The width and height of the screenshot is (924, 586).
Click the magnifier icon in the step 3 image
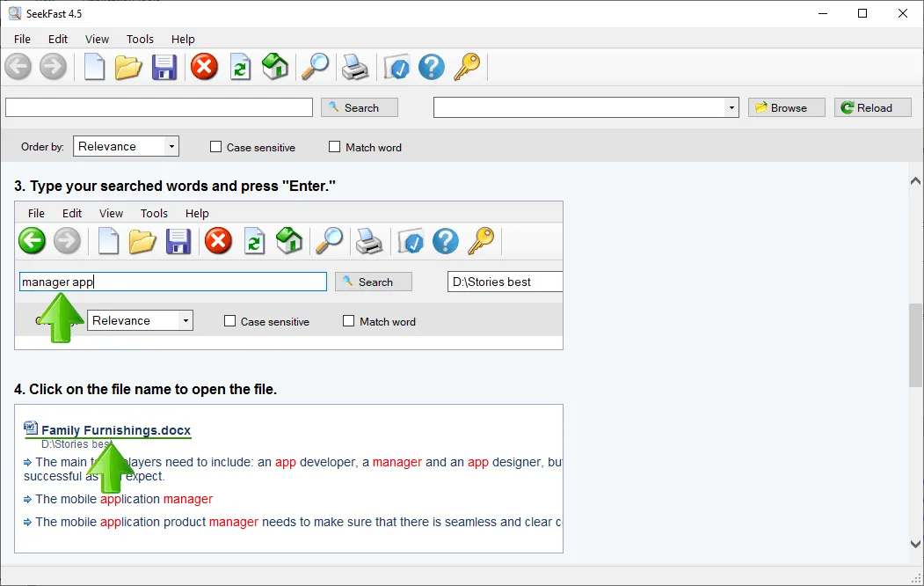click(x=330, y=240)
